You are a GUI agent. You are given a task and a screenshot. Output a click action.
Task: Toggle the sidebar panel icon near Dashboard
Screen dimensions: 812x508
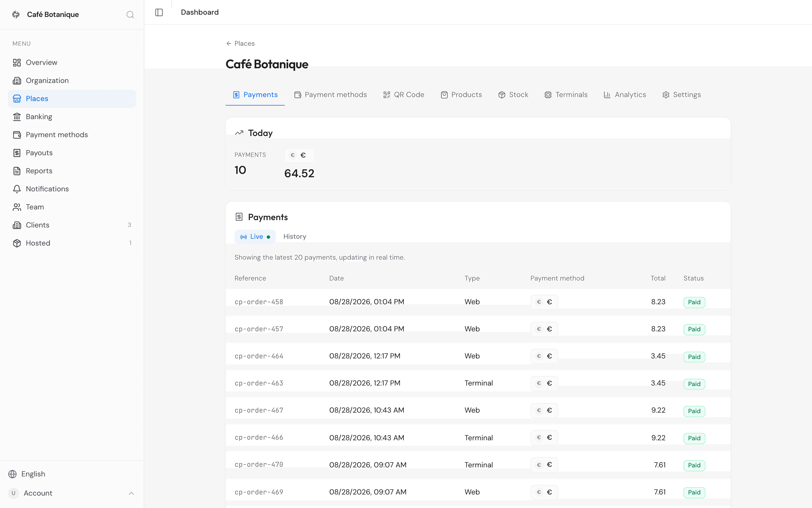tap(159, 12)
